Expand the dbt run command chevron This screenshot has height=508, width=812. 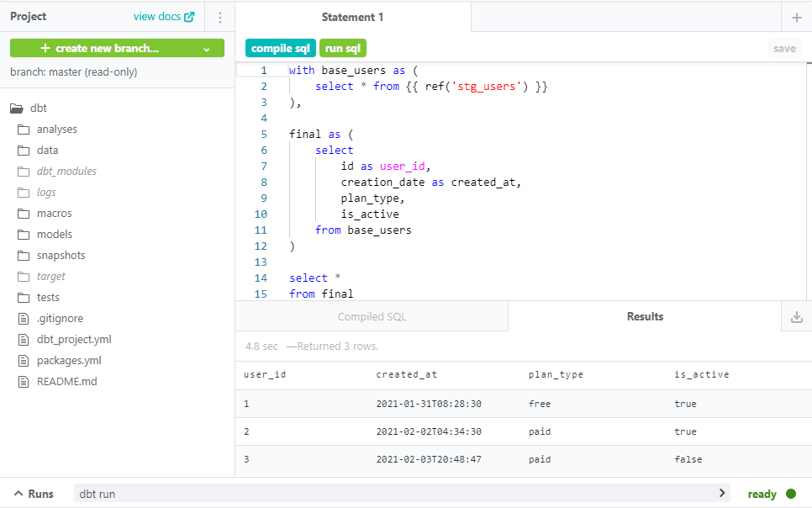click(721, 493)
